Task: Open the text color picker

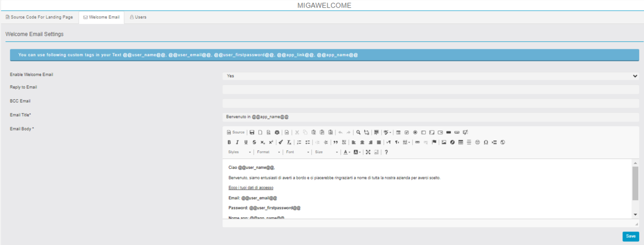Action: click(x=347, y=152)
